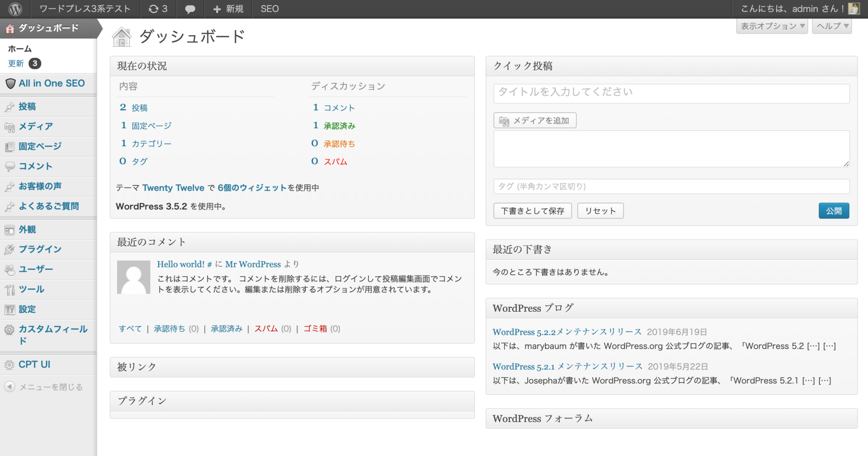Open the 2 投稿 link
Viewport: 868px width, 456px height.
[x=133, y=108]
